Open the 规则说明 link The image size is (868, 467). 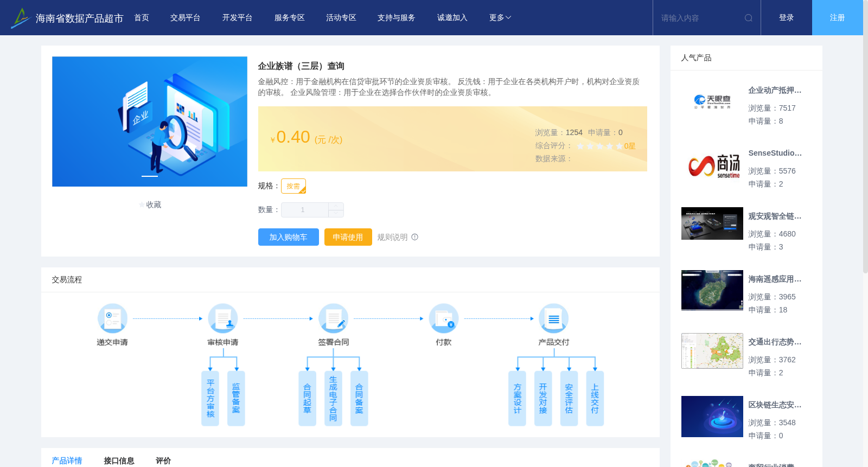[392, 237]
